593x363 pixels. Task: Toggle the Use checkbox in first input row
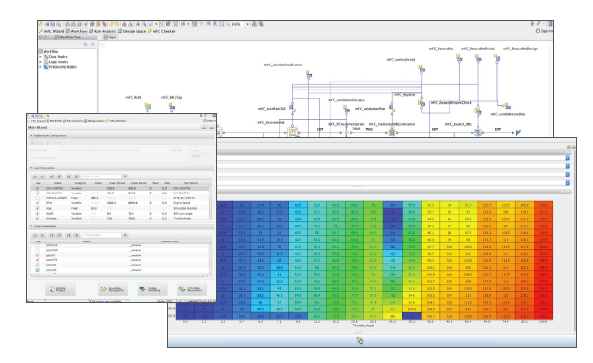tap(37, 188)
